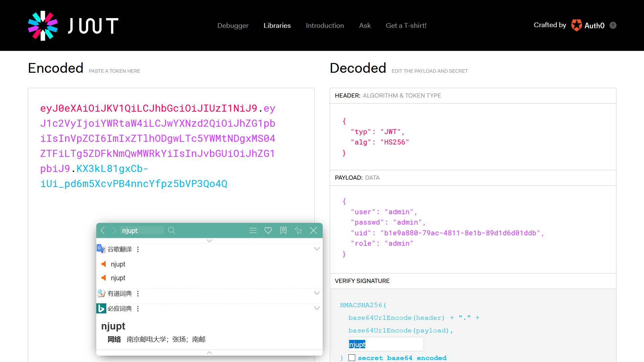Image resolution: width=644 pixels, height=362 pixels.
Task: Collapse the 必应词典 section chevron
Action: coord(317,308)
